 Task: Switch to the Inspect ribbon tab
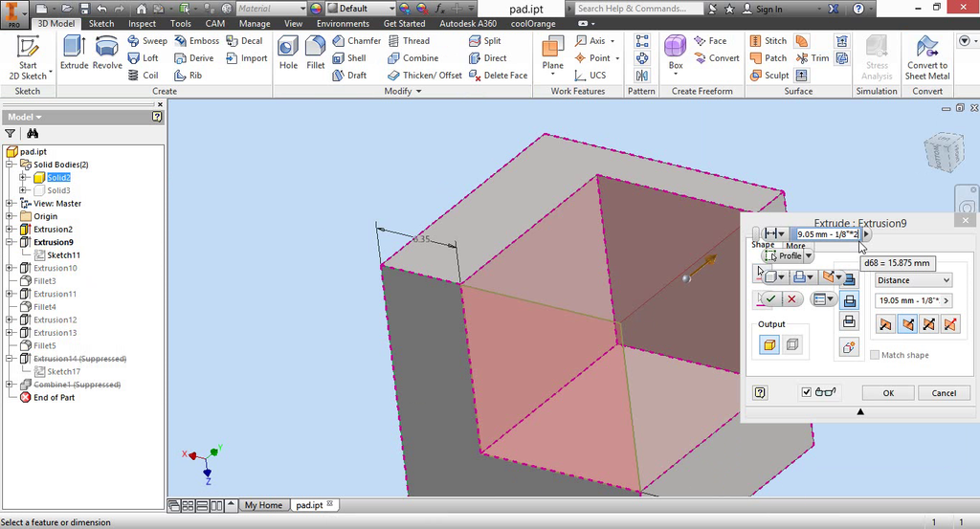(142, 24)
